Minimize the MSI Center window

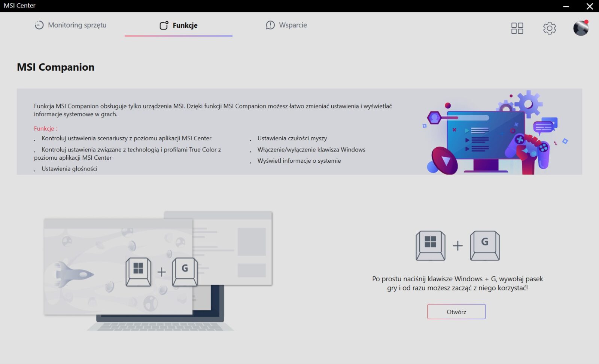tap(566, 6)
